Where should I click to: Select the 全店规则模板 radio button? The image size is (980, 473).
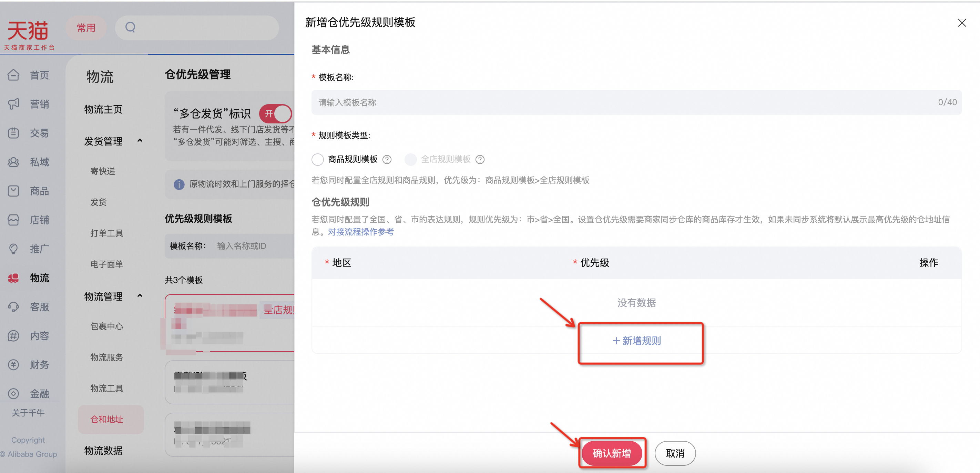(x=410, y=159)
